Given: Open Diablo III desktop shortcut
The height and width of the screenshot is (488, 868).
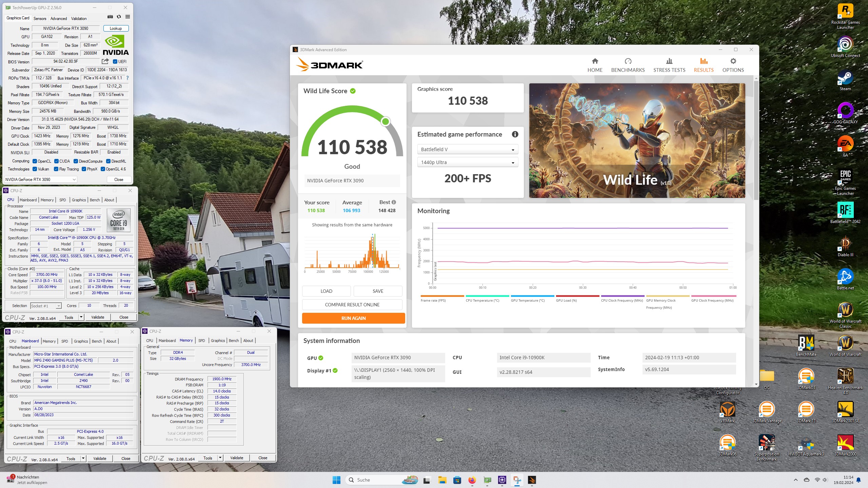Looking at the screenshot, I should tap(845, 246).
